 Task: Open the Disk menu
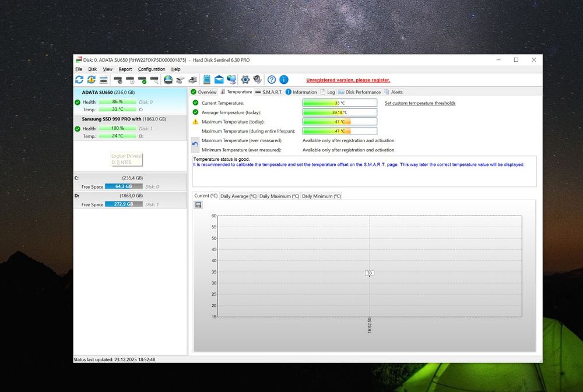point(92,69)
